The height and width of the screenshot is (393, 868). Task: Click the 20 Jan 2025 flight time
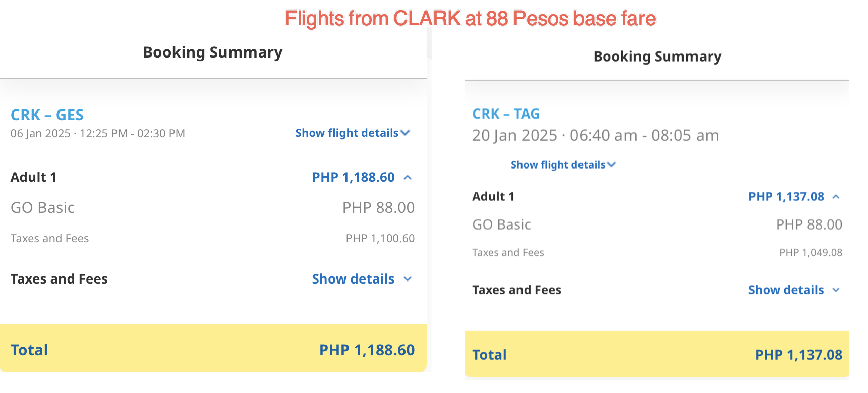tap(595, 136)
